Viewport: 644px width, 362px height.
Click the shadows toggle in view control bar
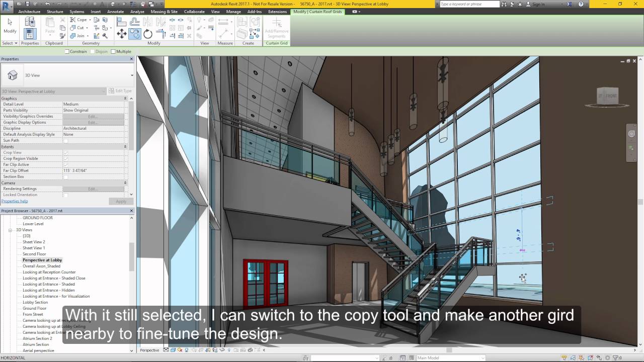click(x=186, y=349)
